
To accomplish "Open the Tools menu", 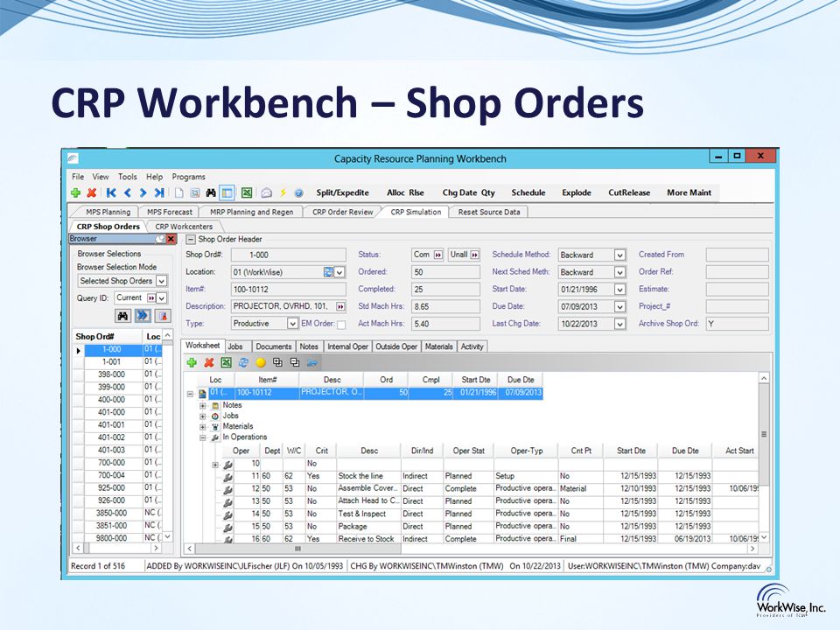I will click(128, 177).
